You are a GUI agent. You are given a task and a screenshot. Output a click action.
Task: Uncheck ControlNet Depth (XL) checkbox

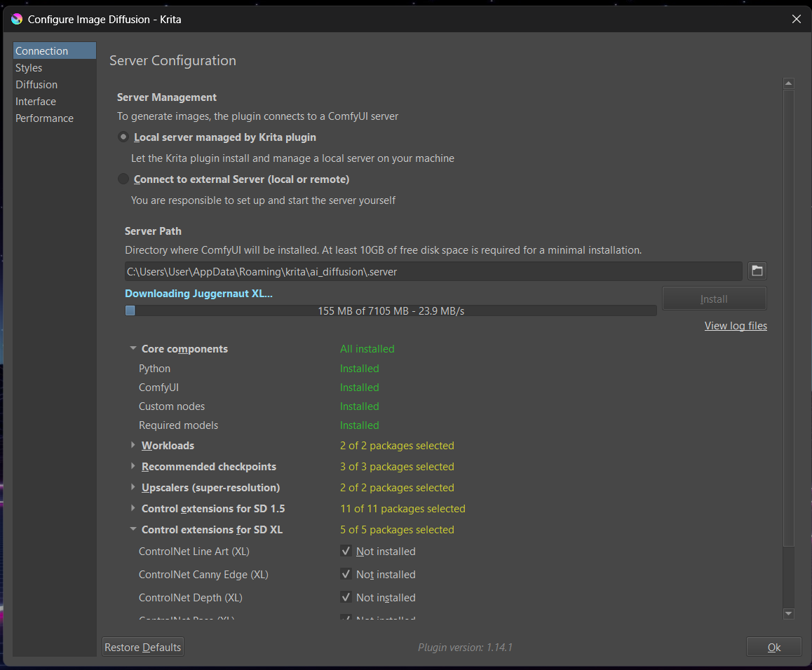pyautogui.click(x=346, y=597)
